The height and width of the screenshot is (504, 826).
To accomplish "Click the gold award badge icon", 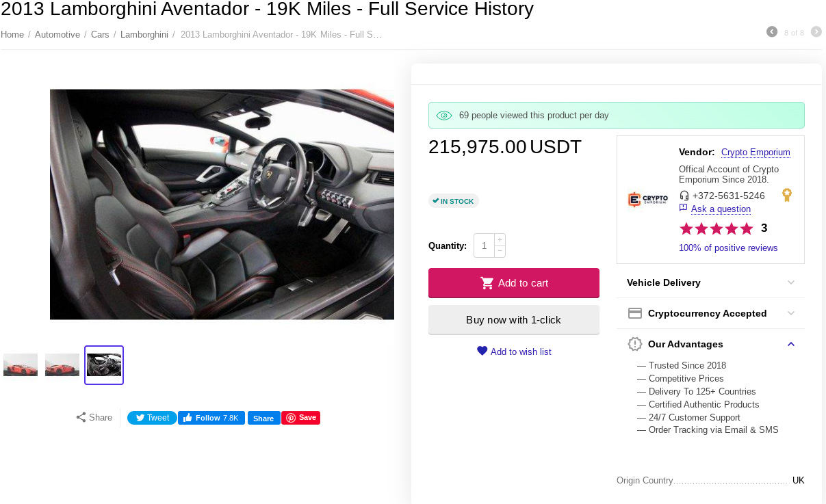I will 787,196.
